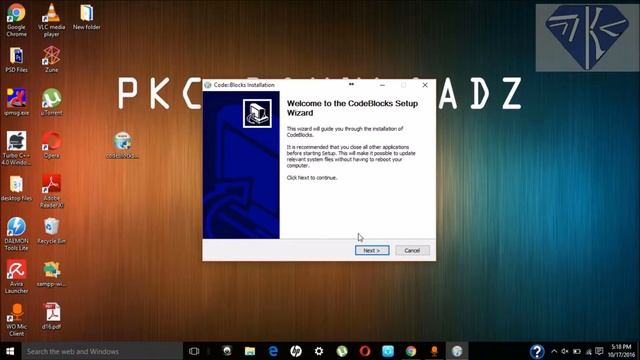640x360 pixels.
Task: Select the d16.pdf desktop file
Action: (x=51, y=316)
